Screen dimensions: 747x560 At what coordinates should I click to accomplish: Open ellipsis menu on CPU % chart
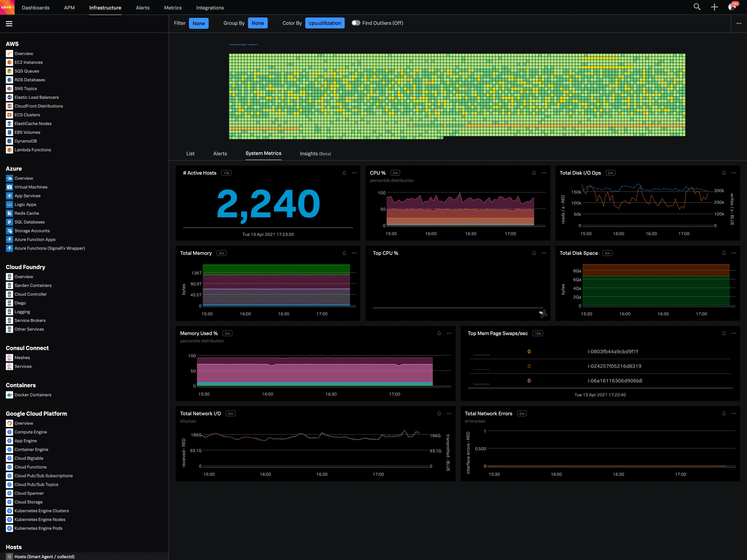click(544, 173)
